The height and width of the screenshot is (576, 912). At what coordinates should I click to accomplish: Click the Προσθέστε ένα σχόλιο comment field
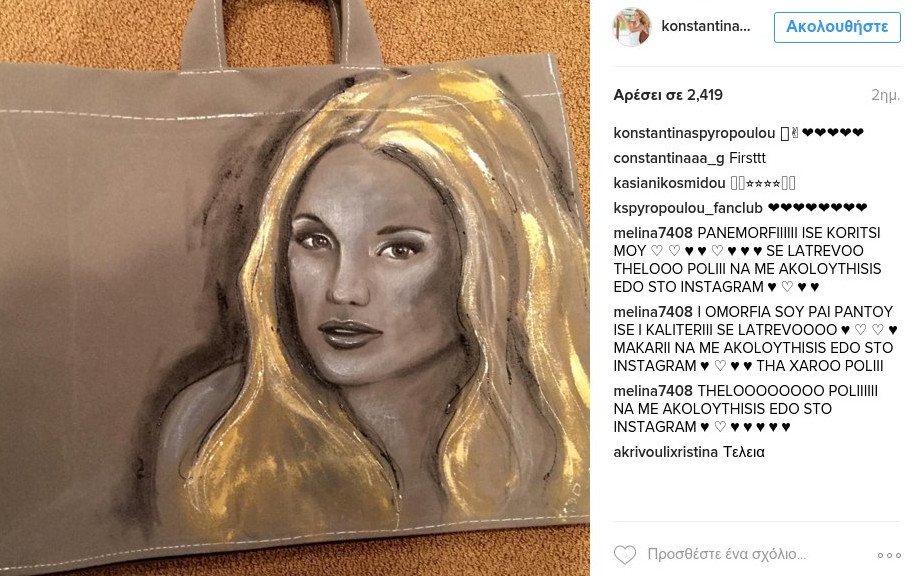(x=726, y=554)
